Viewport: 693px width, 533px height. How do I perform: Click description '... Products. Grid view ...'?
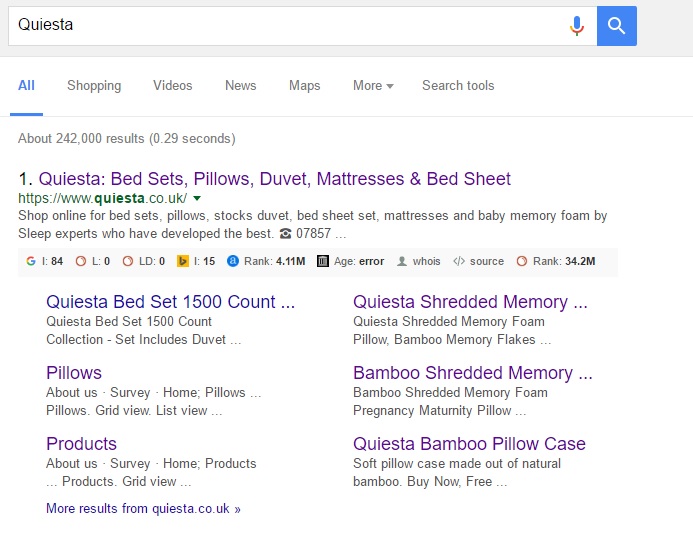[x=118, y=481]
